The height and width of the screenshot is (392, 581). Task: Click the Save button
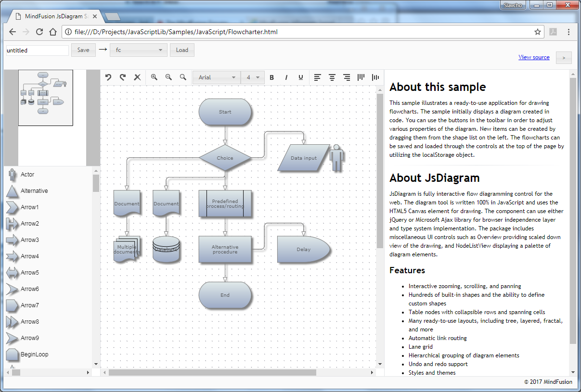tap(83, 50)
